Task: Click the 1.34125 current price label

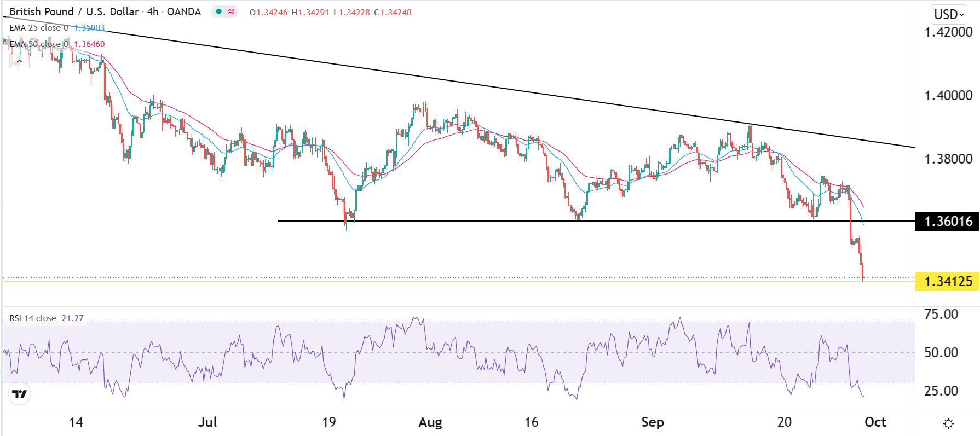Action: (948, 282)
